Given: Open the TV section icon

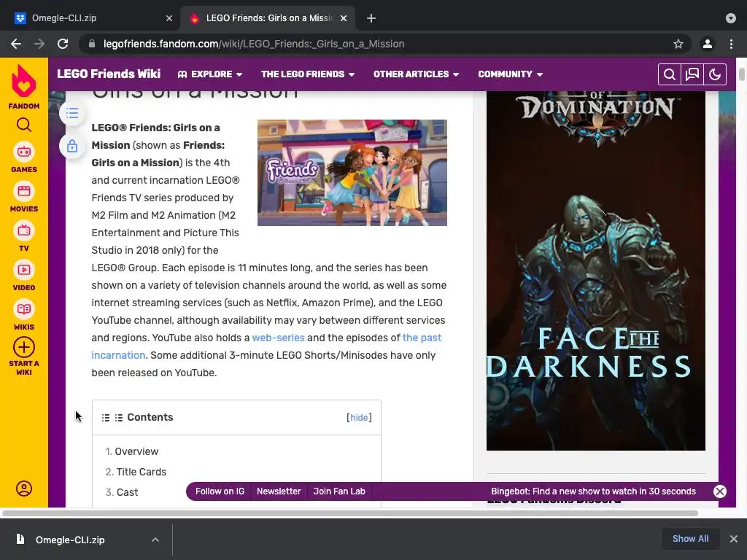Looking at the screenshot, I should click(24, 231).
